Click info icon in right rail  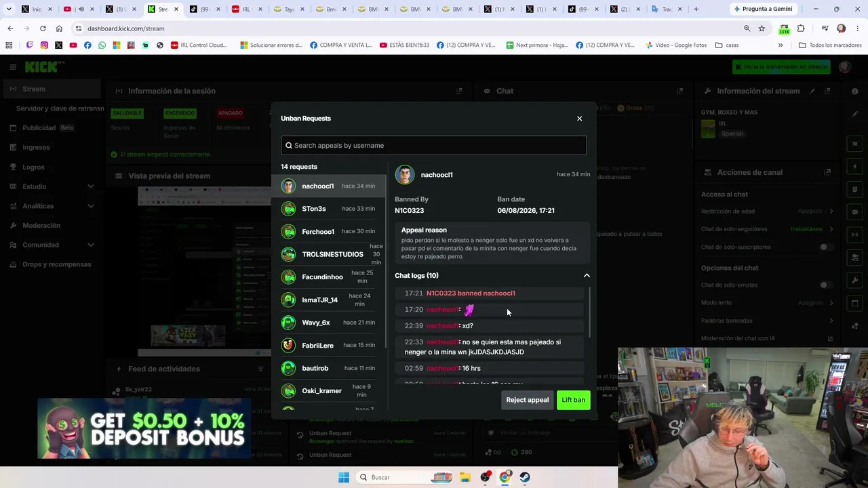point(854,91)
